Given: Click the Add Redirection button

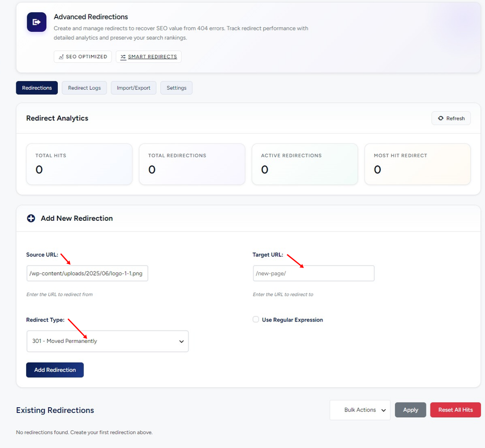Looking at the screenshot, I should click(55, 370).
